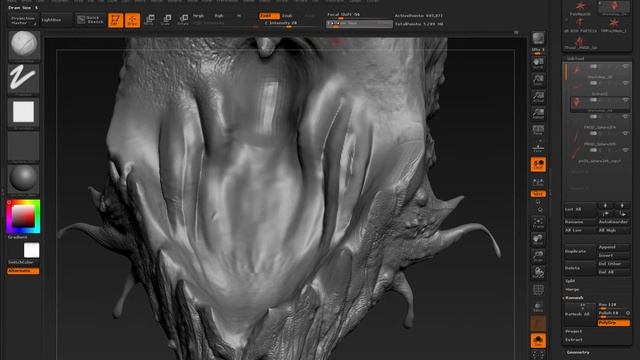Click the AAHalf icon
Viewport: 640px width, 360px height.
(538, 113)
